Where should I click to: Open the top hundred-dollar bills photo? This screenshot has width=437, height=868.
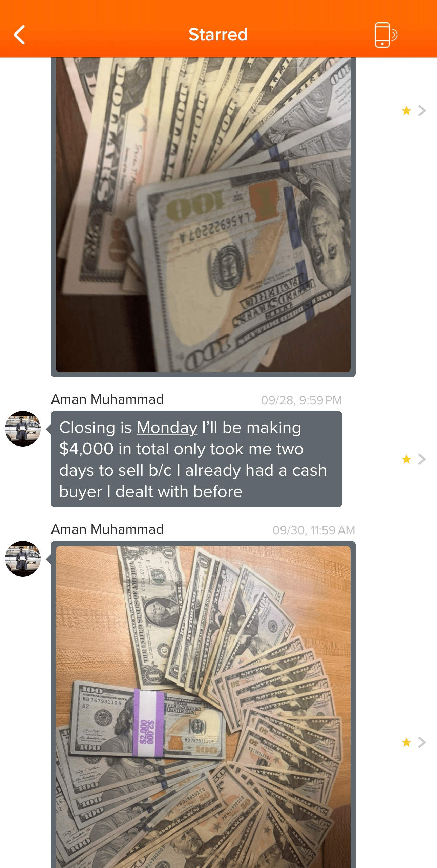pos(203,215)
